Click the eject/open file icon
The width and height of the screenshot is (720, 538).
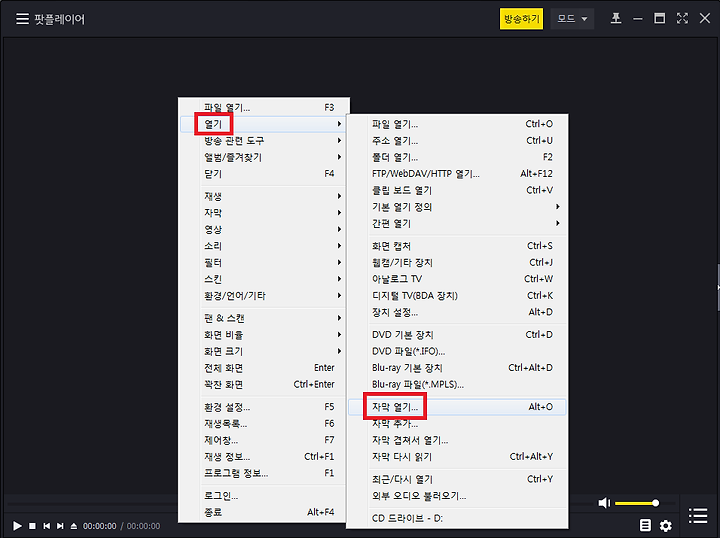pyautogui.click(x=73, y=526)
